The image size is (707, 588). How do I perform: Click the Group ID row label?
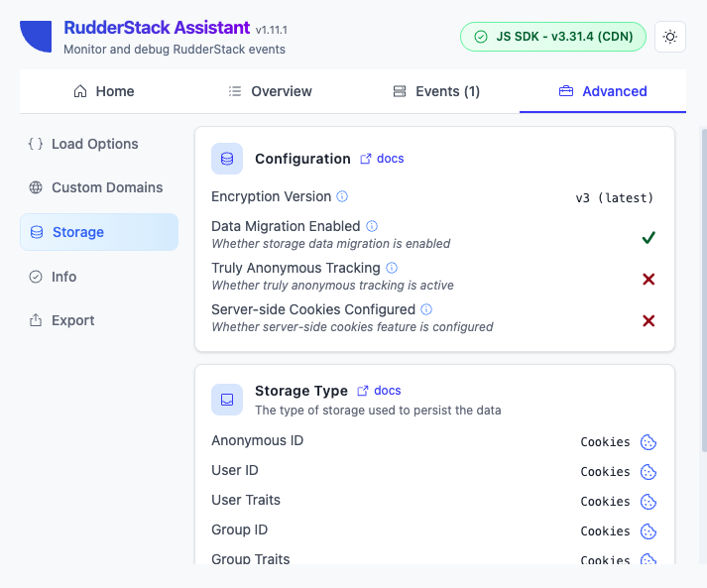tap(239, 529)
